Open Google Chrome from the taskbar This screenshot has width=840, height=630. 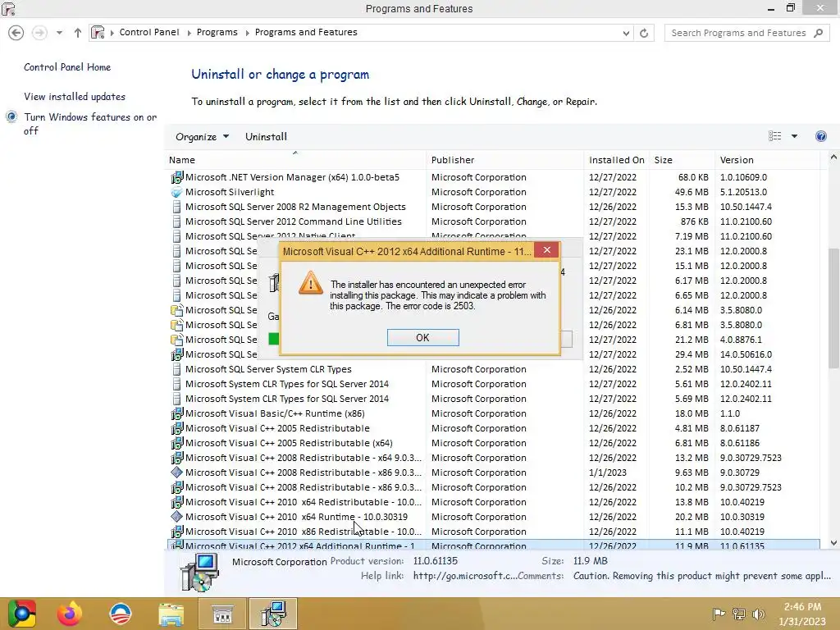click(x=21, y=614)
